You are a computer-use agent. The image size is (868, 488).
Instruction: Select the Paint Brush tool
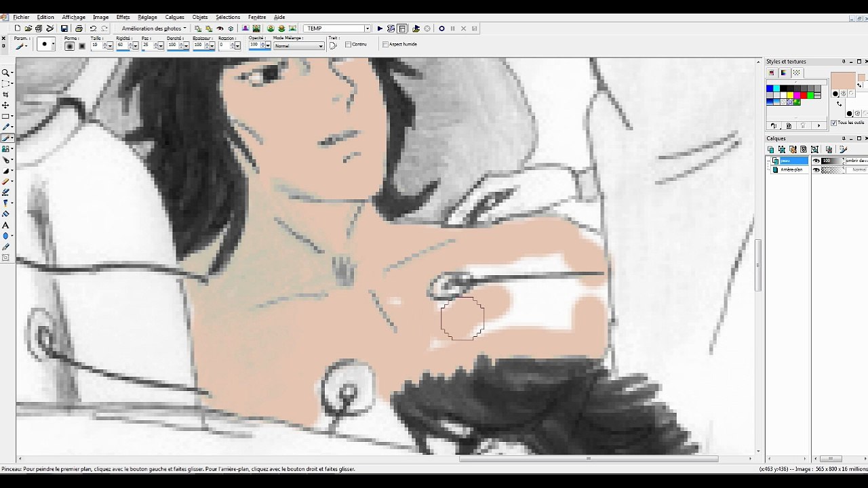[5, 138]
